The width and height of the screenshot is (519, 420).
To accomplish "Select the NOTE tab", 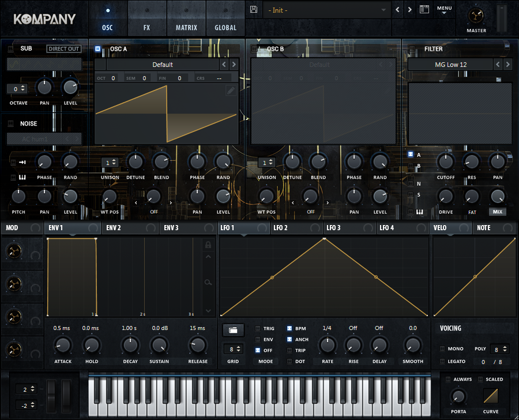I will tap(495, 228).
